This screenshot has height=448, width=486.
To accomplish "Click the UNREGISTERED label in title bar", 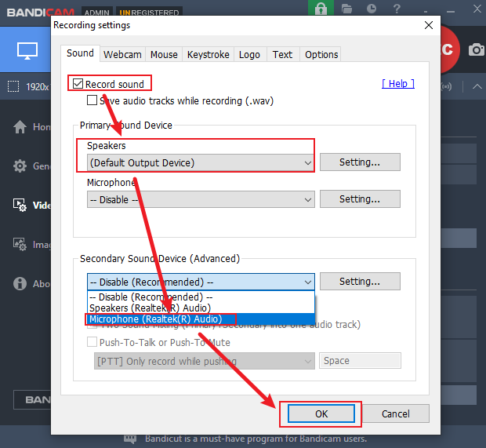I will pos(149,12).
